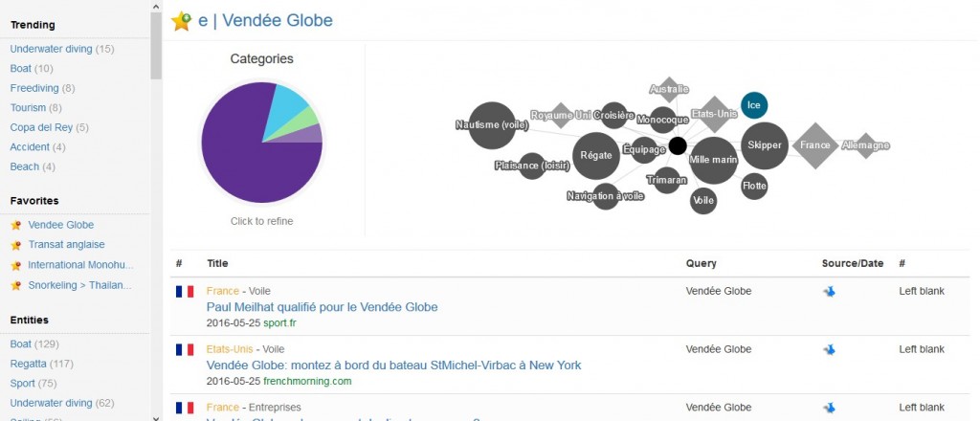Click the star icon beside Snorkeling > Thailan...
980x421 pixels.
pyautogui.click(x=15, y=286)
